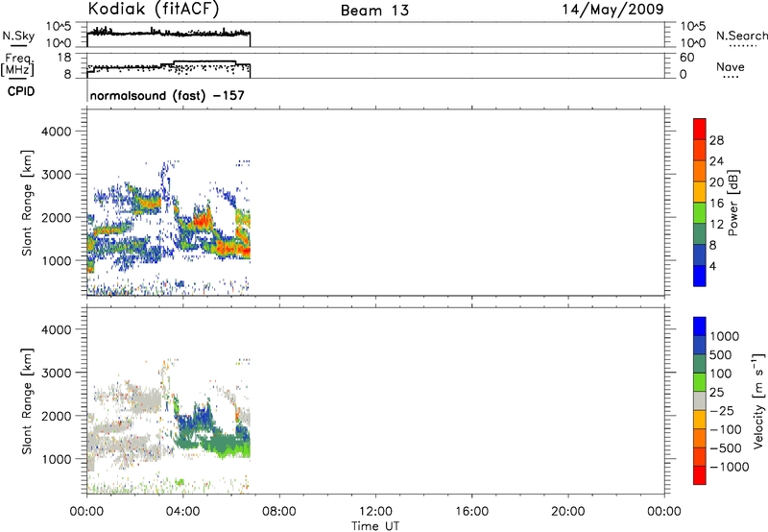Click the date "14/May/2009"

coord(612,10)
